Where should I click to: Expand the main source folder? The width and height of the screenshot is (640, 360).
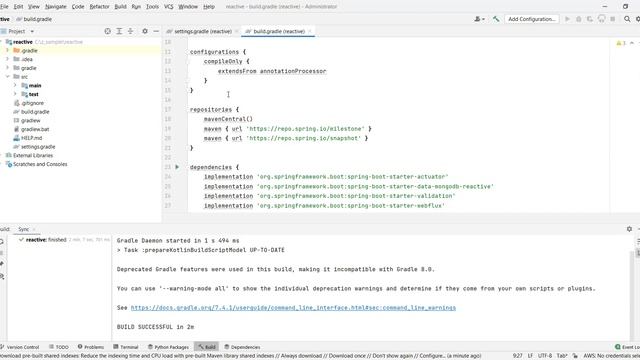point(16,85)
